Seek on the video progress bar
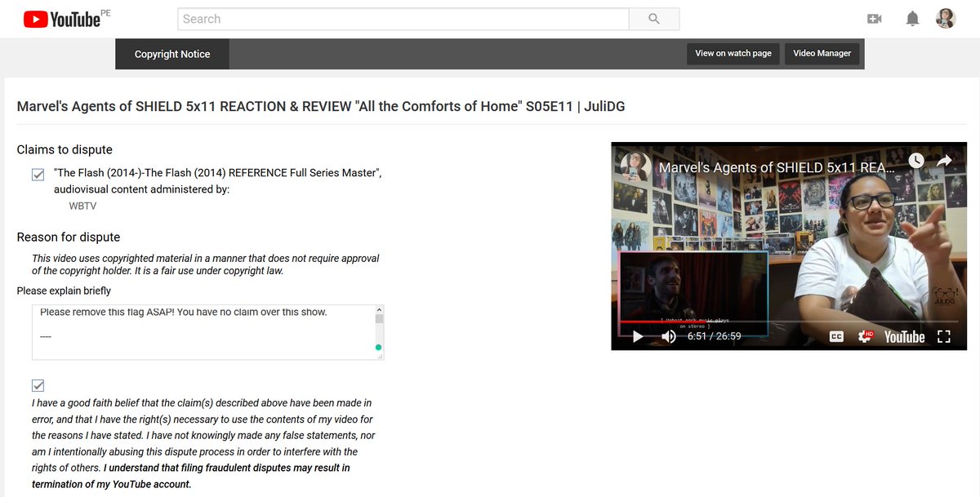 [790, 322]
